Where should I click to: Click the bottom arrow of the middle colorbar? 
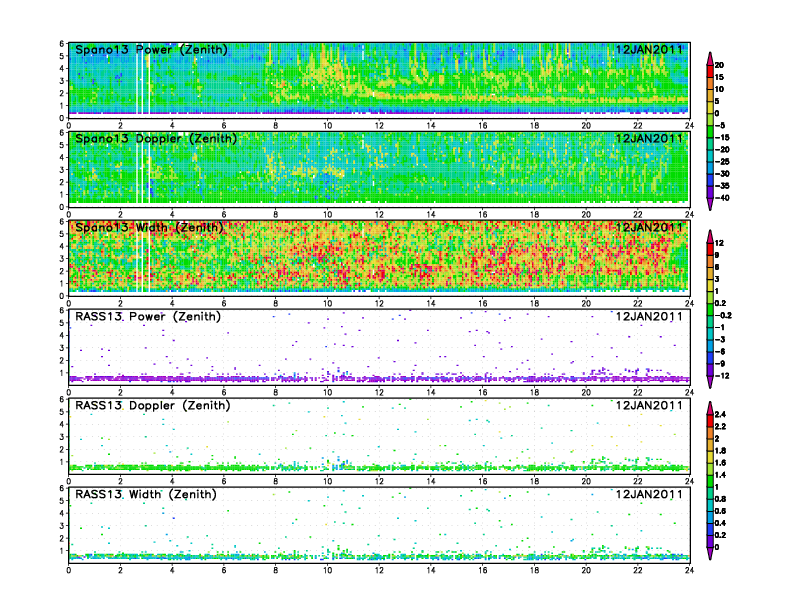pos(710,383)
